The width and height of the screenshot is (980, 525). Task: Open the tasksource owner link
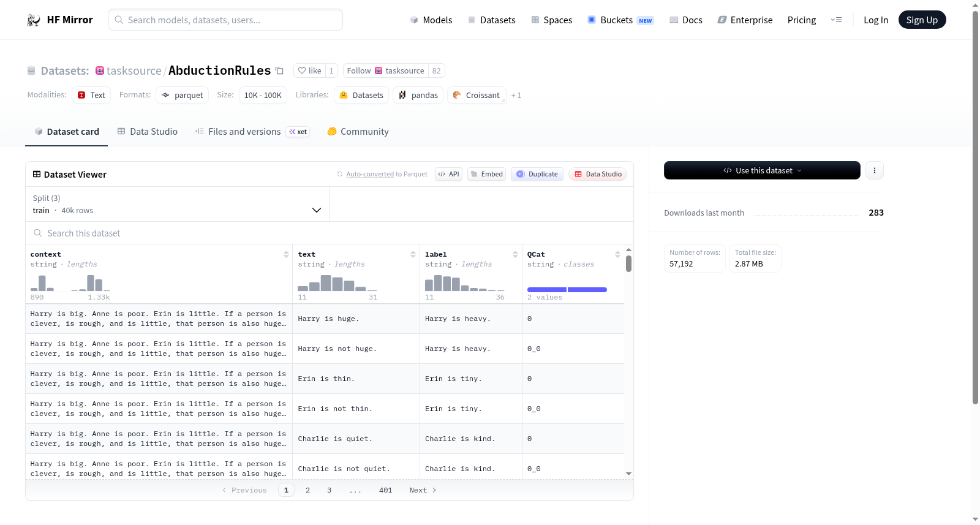coord(134,70)
